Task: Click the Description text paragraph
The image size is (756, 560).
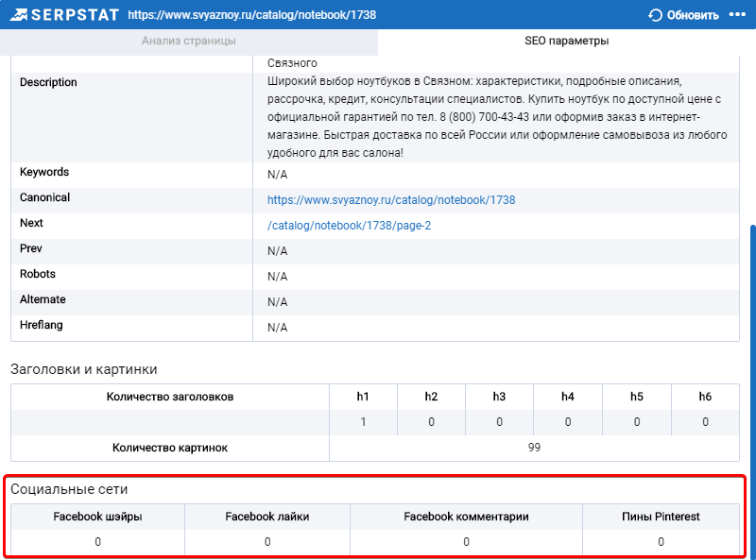Action: tap(497, 117)
